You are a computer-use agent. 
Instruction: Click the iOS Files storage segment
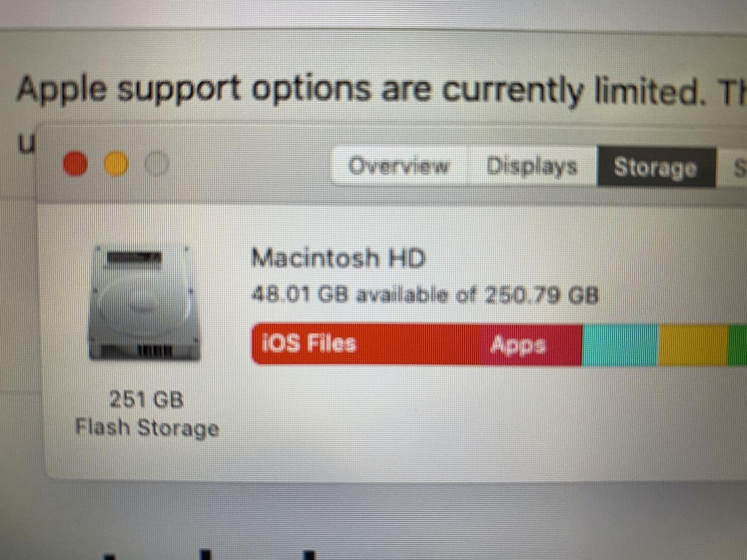366,344
